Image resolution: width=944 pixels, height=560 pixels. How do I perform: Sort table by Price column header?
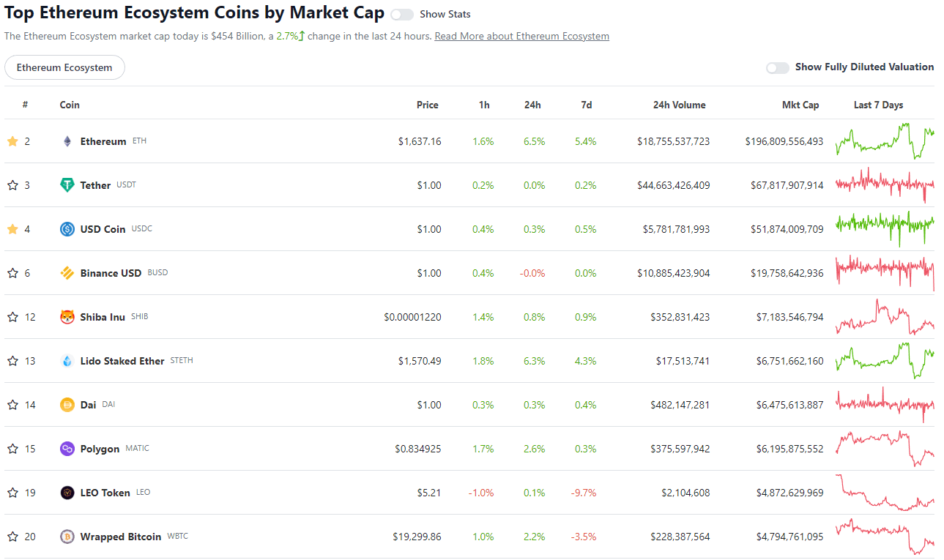point(428,105)
